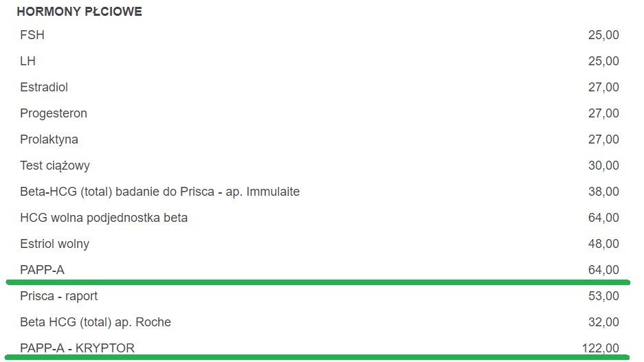This screenshot has width=644, height=362.
Task: Open the Prisca - raport item
Action: point(59,296)
